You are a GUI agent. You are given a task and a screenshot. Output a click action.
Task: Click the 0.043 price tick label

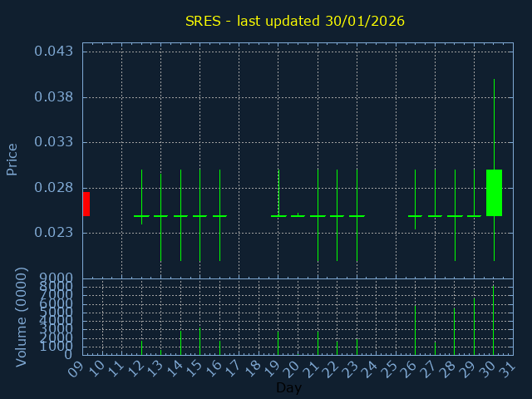(53, 52)
